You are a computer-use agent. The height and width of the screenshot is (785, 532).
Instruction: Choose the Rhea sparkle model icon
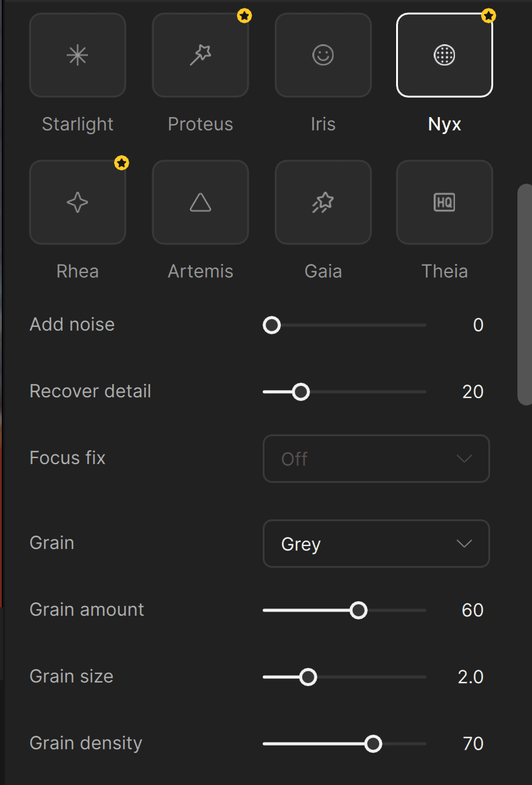[x=78, y=203]
